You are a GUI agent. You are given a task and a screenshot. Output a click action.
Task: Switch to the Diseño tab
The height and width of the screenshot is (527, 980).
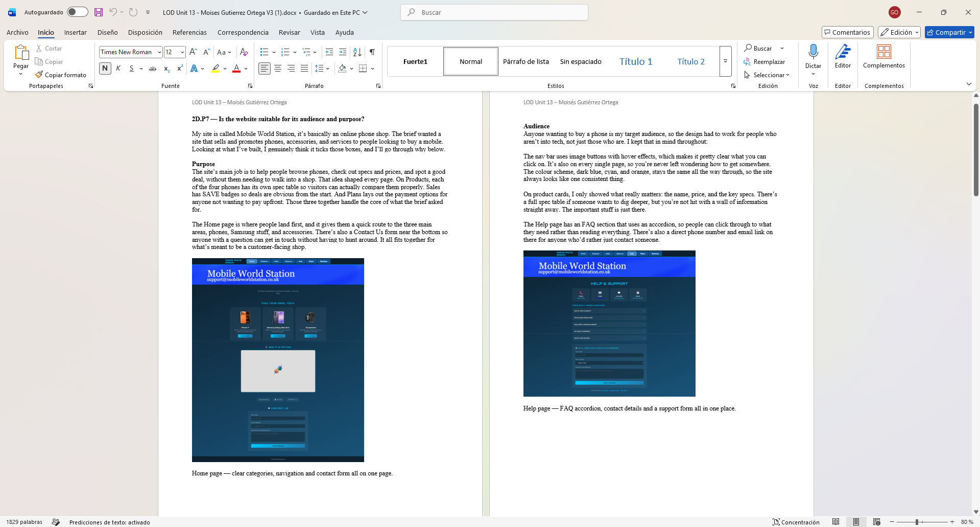[x=107, y=32]
